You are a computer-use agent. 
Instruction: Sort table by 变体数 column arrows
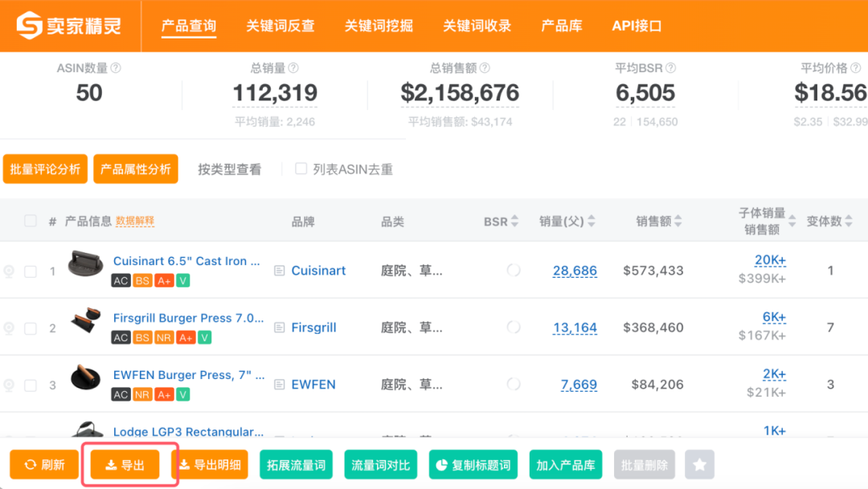click(849, 222)
